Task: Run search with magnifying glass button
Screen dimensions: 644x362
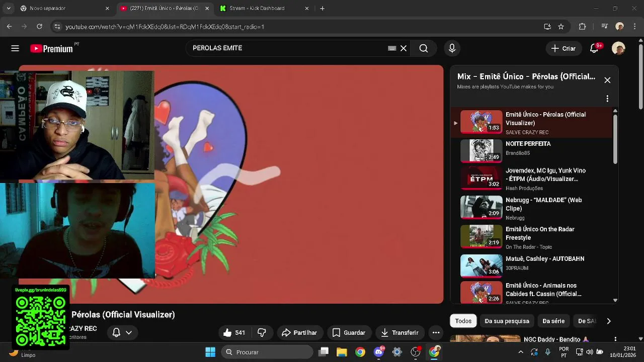Action: [x=424, y=48]
